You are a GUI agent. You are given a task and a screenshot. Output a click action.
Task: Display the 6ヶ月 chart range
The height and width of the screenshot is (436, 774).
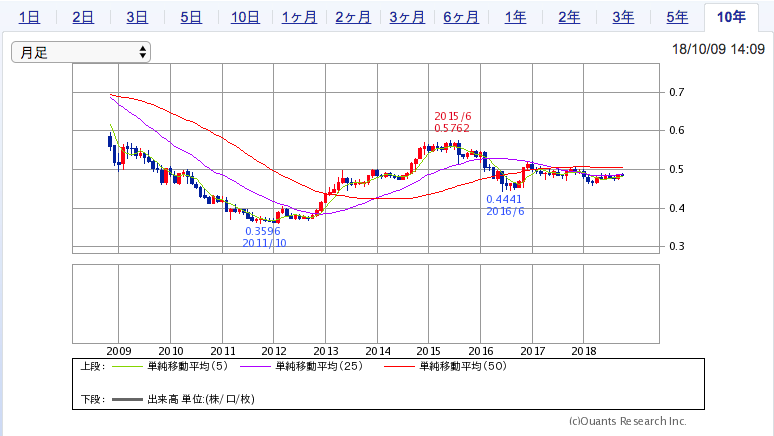click(462, 17)
